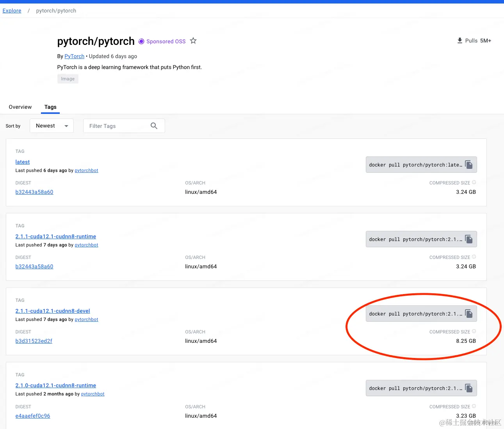Click the Image label chip
This screenshot has height=429, width=504.
click(x=68, y=79)
